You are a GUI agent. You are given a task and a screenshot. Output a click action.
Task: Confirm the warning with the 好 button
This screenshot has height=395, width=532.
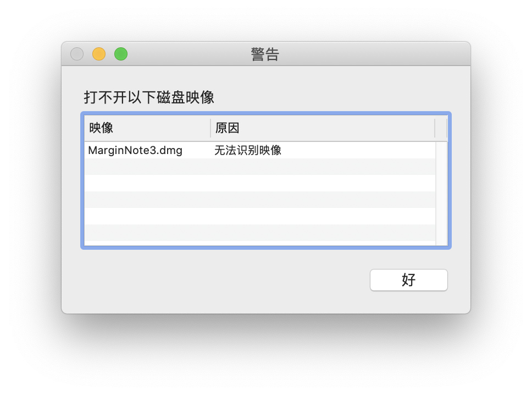point(408,280)
